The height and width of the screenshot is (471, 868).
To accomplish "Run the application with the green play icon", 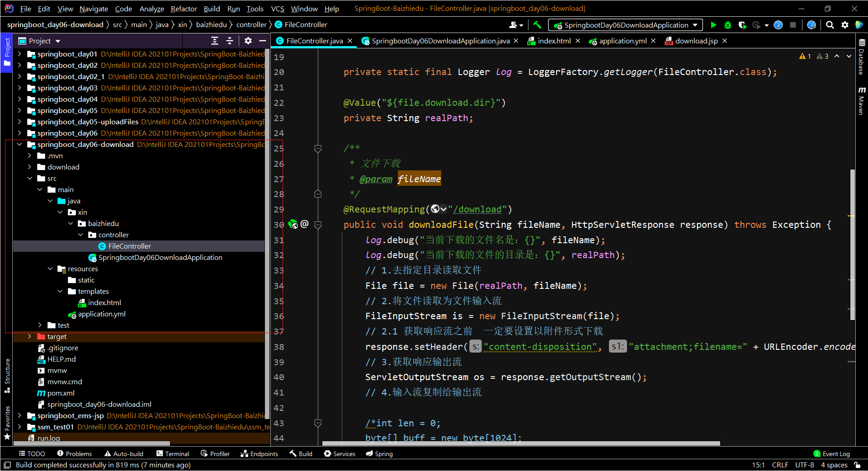I will [x=713, y=25].
